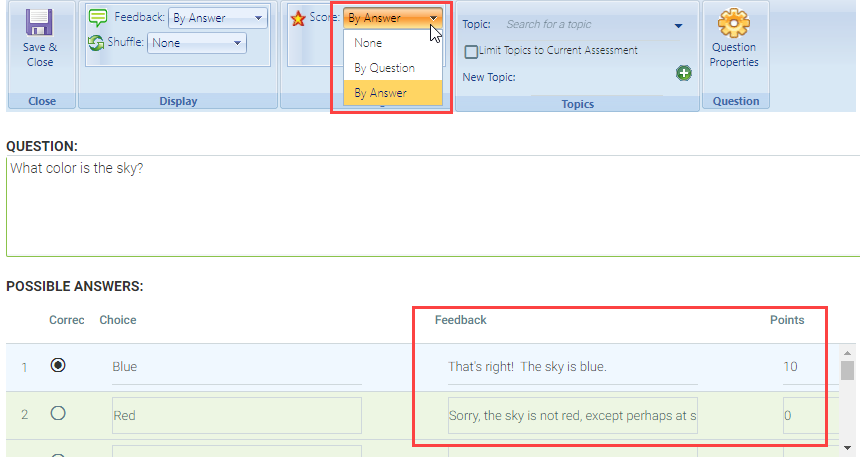Screen dimensions: 860x465
Task: Click row number 2 in answers
Action: [x=24, y=415]
